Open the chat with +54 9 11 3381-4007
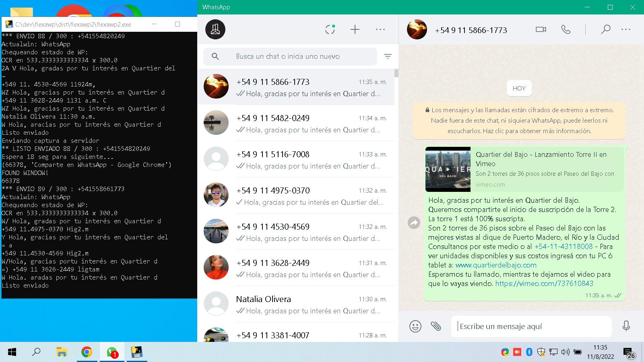This screenshot has height=362, width=644. click(x=296, y=332)
